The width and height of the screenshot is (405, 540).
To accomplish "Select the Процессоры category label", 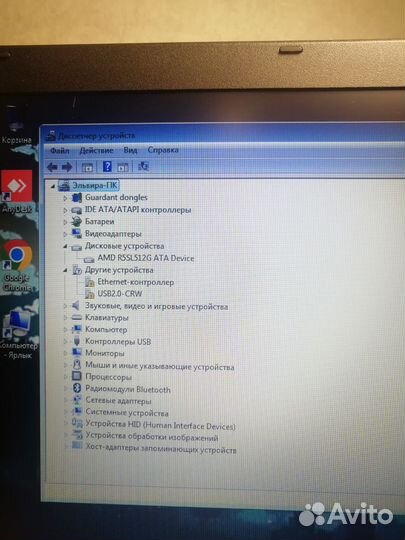I will coord(108,377).
